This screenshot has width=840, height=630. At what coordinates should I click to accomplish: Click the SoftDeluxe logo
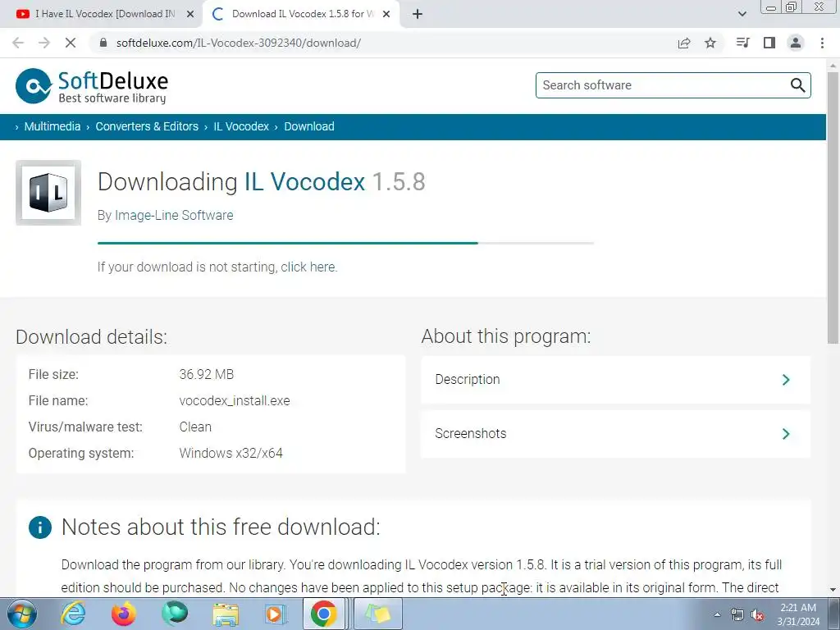[x=92, y=85]
